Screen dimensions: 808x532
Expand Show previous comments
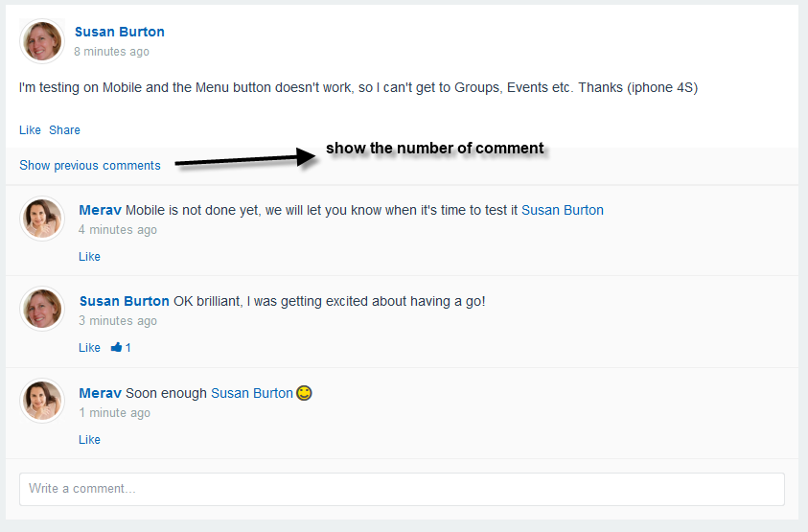[90, 166]
